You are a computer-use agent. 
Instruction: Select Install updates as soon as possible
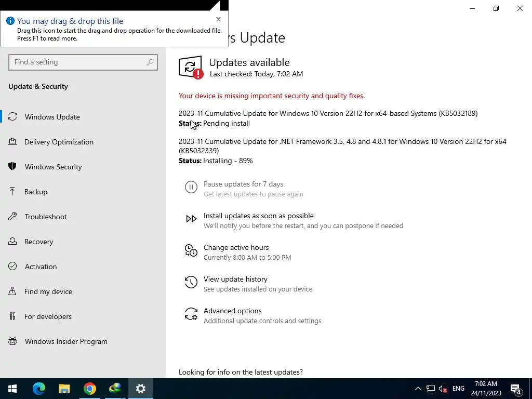259,216
